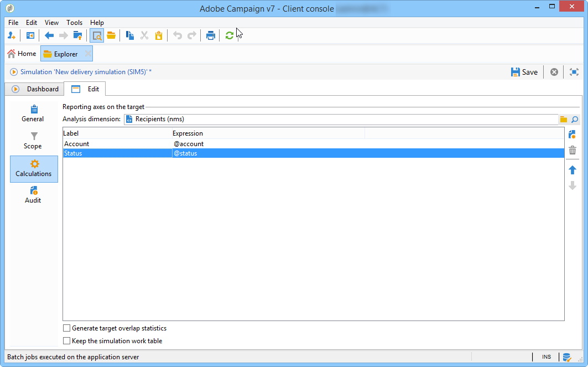Viewport: 588px width, 367px height.
Task: Click the fullscreen expand icon
Action: [x=574, y=72]
